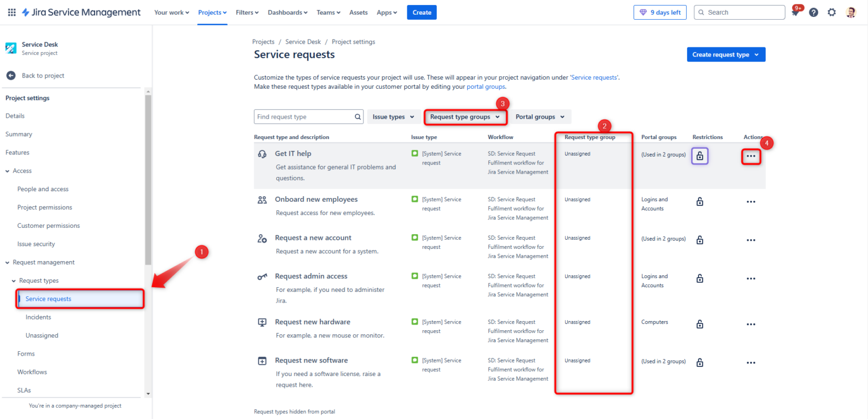
Task: Click the restriction lock on Get IT help
Action: (700, 155)
